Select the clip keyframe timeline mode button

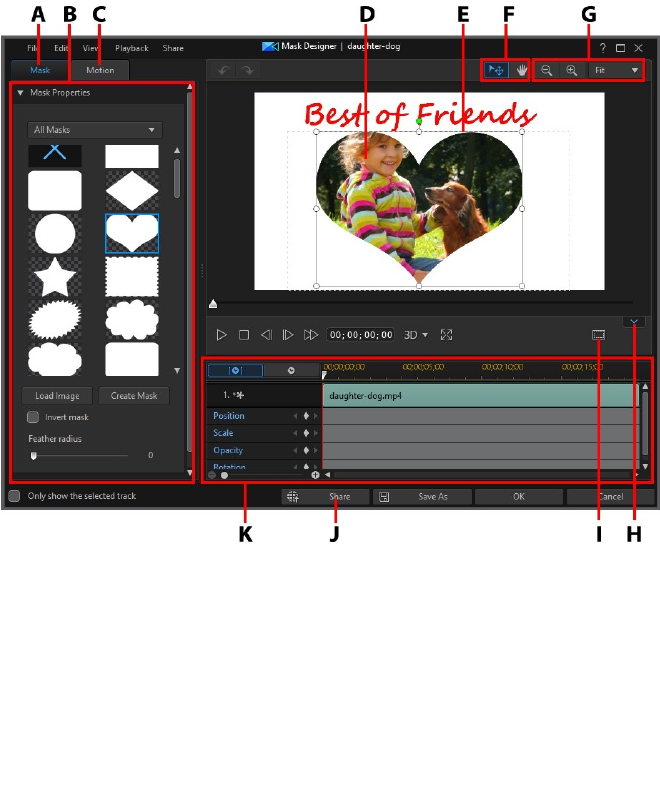[x=235, y=370]
